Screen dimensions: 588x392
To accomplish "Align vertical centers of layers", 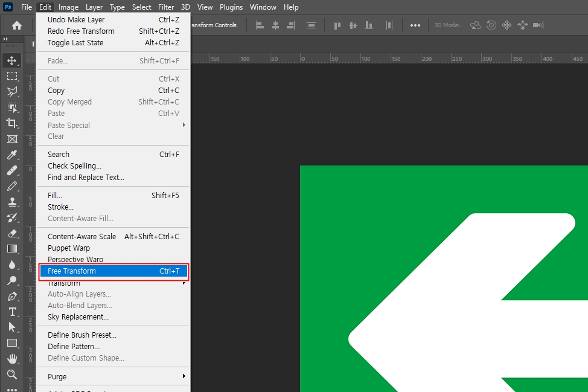I will point(353,25).
